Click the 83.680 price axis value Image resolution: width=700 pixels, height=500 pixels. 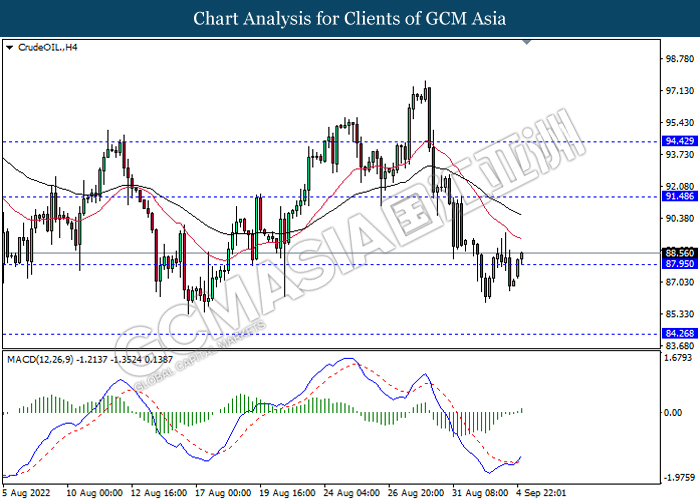coord(680,346)
